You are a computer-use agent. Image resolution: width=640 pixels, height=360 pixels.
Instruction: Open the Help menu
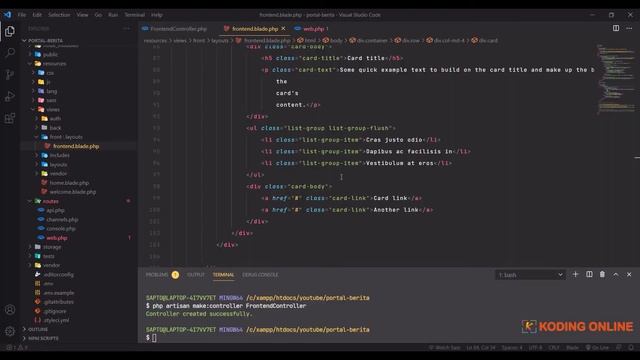tap(157, 15)
